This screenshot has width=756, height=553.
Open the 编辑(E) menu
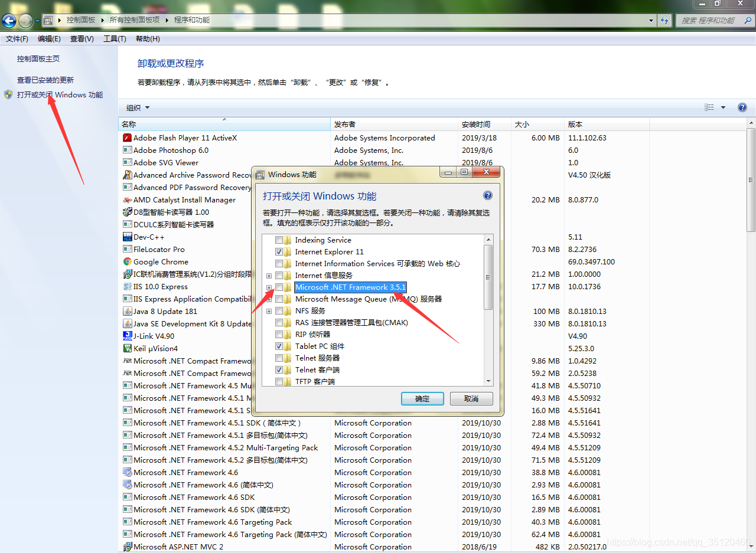coord(49,39)
